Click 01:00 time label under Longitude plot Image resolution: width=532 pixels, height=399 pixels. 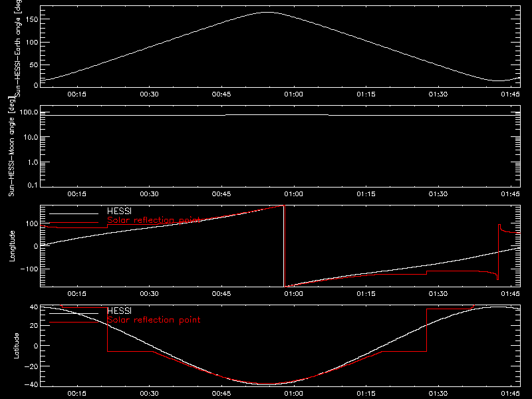pos(293,294)
